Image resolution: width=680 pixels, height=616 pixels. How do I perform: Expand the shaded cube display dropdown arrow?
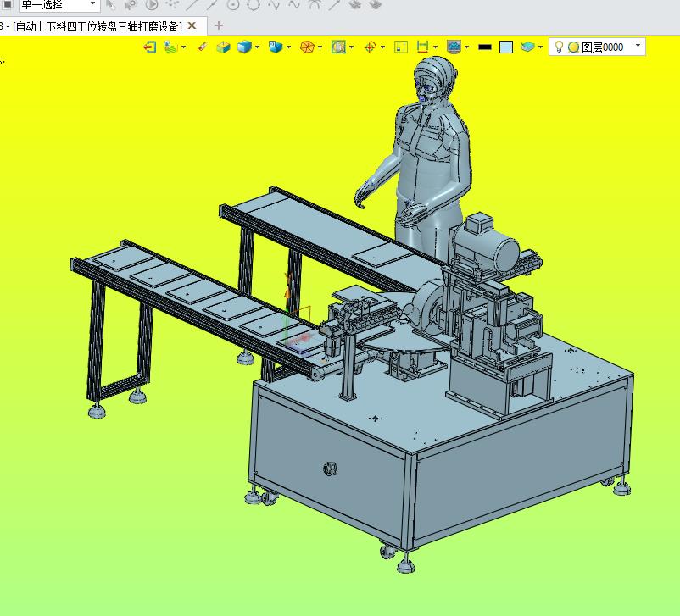[x=258, y=47]
